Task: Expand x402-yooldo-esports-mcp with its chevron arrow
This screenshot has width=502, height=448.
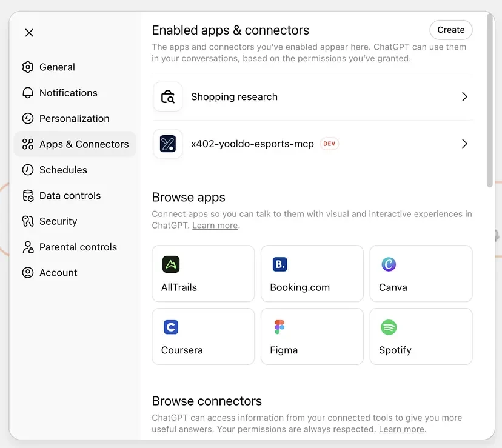Action: [x=464, y=144]
